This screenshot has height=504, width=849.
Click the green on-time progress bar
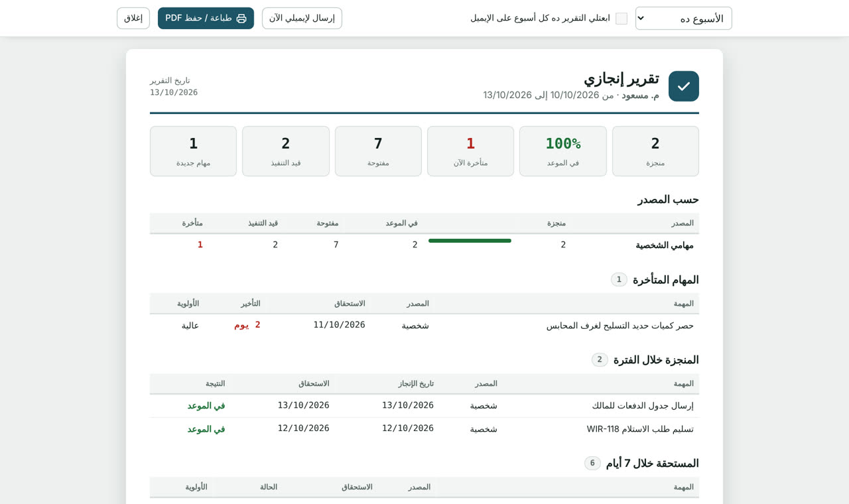(470, 241)
